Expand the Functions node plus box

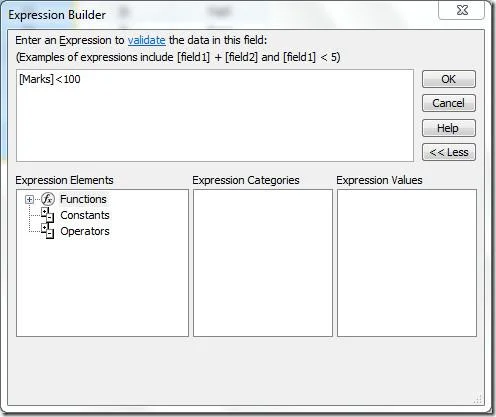[29, 199]
